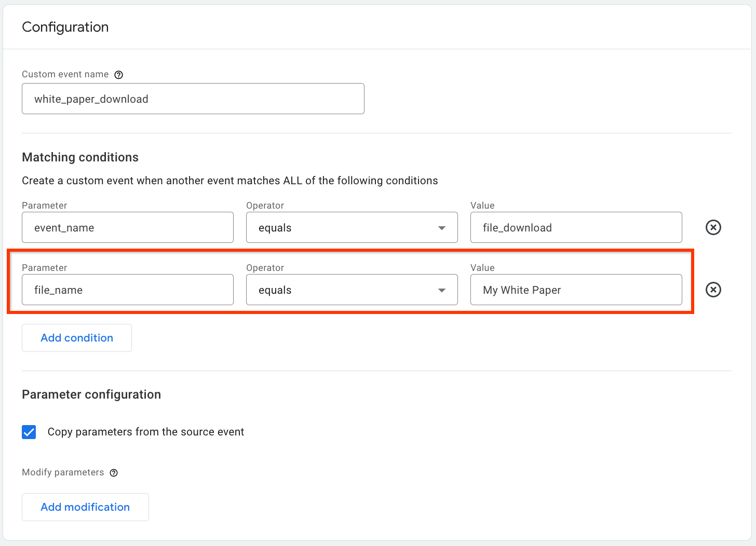The width and height of the screenshot is (756, 546).
Task: Click the event_name parameter field
Action: [x=127, y=227]
